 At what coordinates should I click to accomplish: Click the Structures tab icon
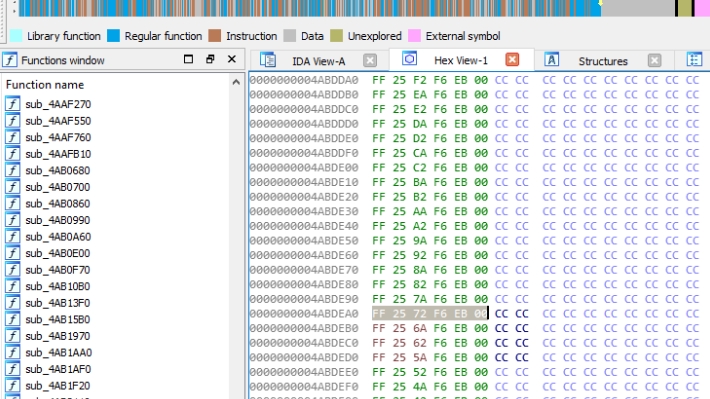pyautogui.click(x=551, y=60)
